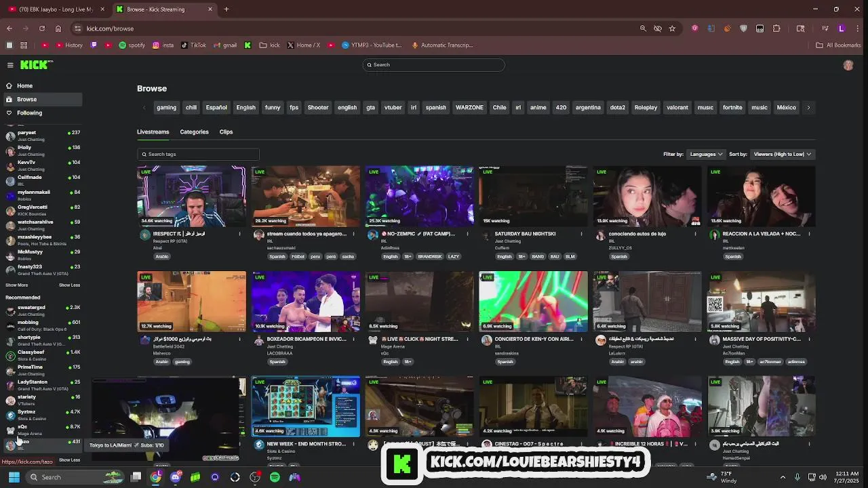Open the Languages filter dropdown

point(706,154)
